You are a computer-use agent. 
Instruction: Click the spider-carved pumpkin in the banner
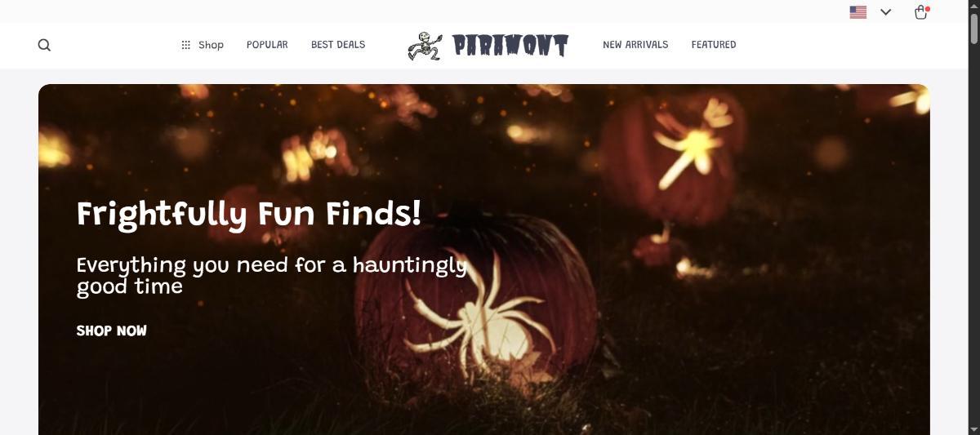(x=475, y=306)
